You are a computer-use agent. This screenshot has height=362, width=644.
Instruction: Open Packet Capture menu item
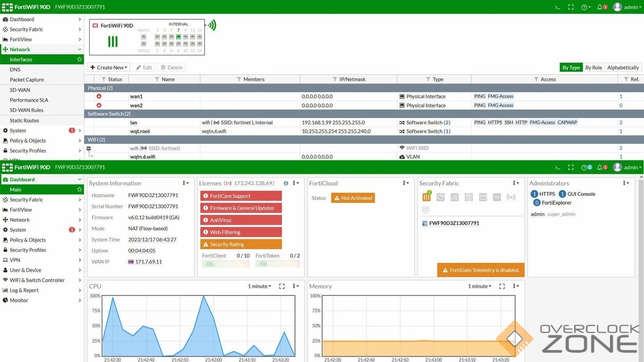point(42,80)
